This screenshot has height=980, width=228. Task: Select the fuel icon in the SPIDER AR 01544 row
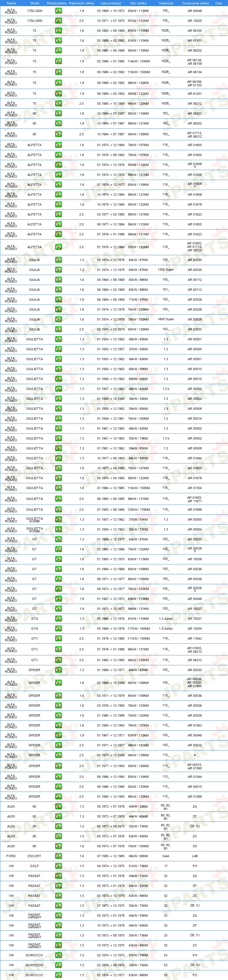tap(58, 776)
